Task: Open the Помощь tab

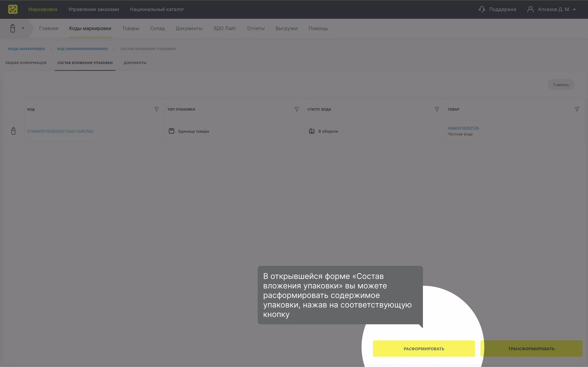Action: [x=318, y=28]
